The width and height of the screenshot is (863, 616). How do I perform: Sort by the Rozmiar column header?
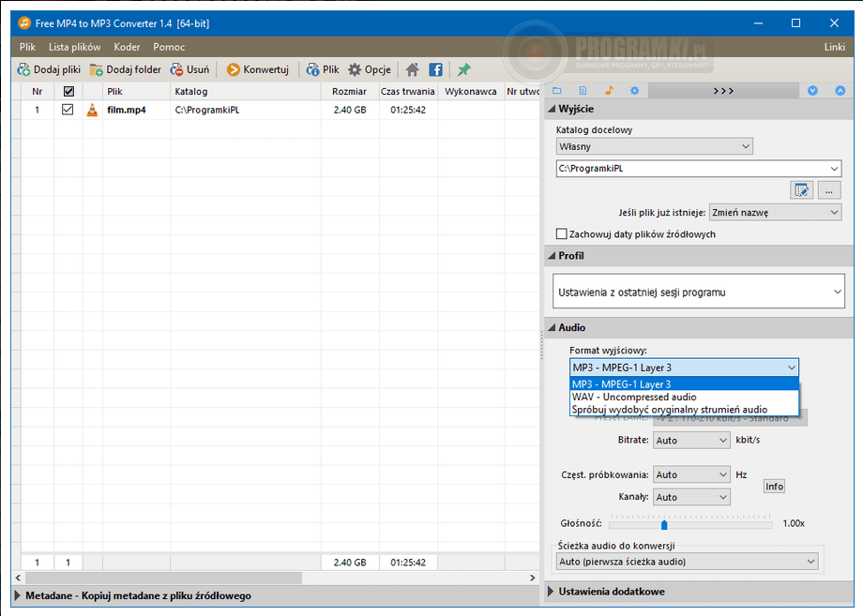click(x=350, y=91)
